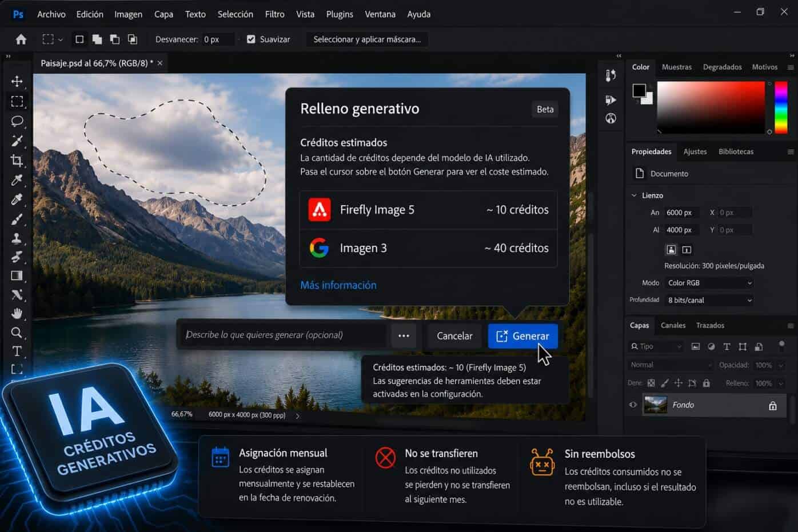Screen dimensions: 798x532
Task: Select the Pen tool
Action: (x=17, y=294)
